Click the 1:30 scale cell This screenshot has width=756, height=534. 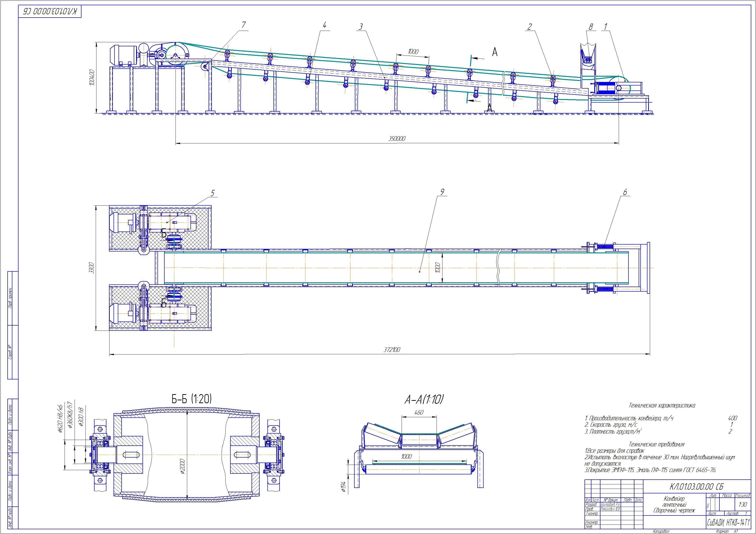click(743, 504)
